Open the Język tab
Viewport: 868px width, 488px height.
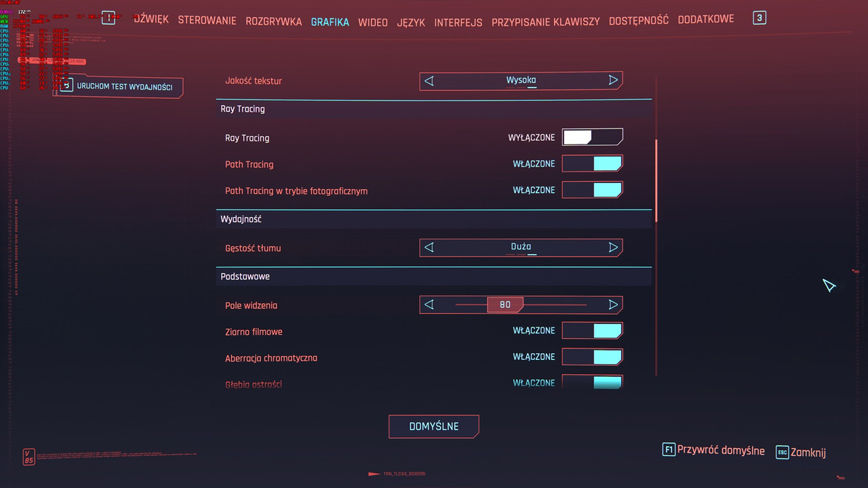point(411,22)
